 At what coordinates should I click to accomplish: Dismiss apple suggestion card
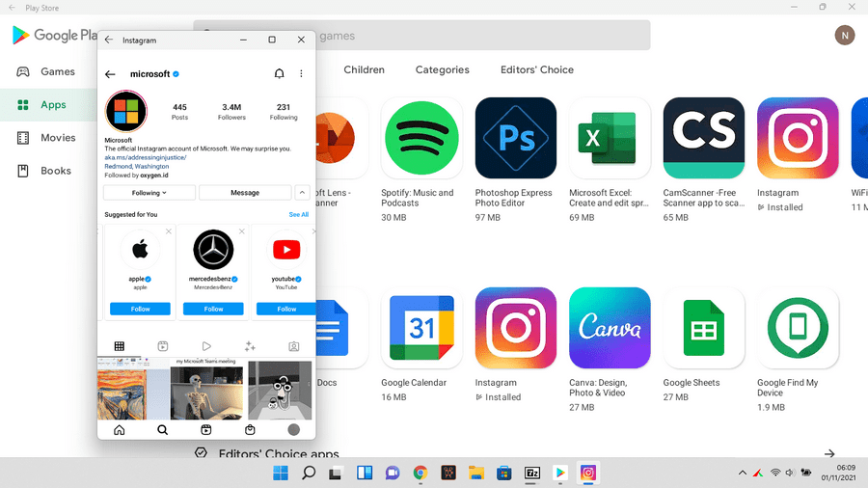(169, 231)
